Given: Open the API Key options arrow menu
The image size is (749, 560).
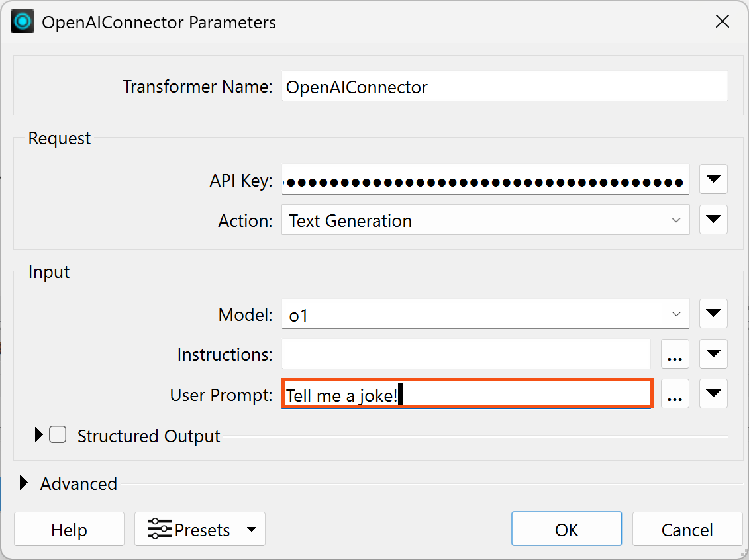Looking at the screenshot, I should pyautogui.click(x=713, y=179).
